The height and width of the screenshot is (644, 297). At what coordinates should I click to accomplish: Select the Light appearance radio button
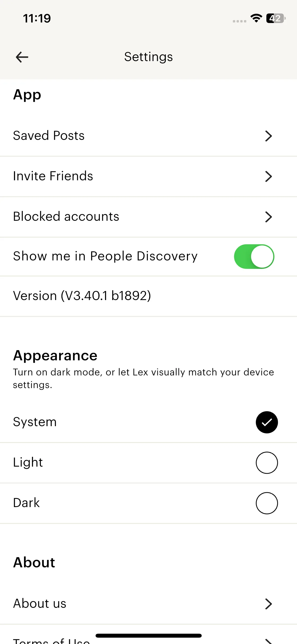pyautogui.click(x=267, y=463)
